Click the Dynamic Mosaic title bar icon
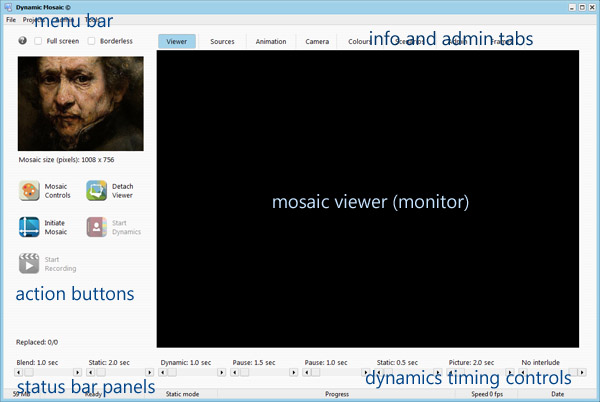This screenshot has width=600, height=402. point(8,6)
